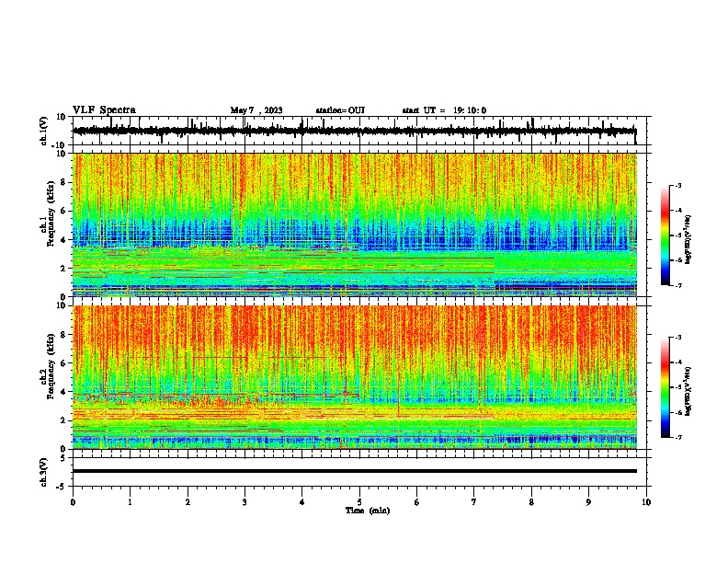Click inside the ch.2 spectrogram panel

point(355,377)
